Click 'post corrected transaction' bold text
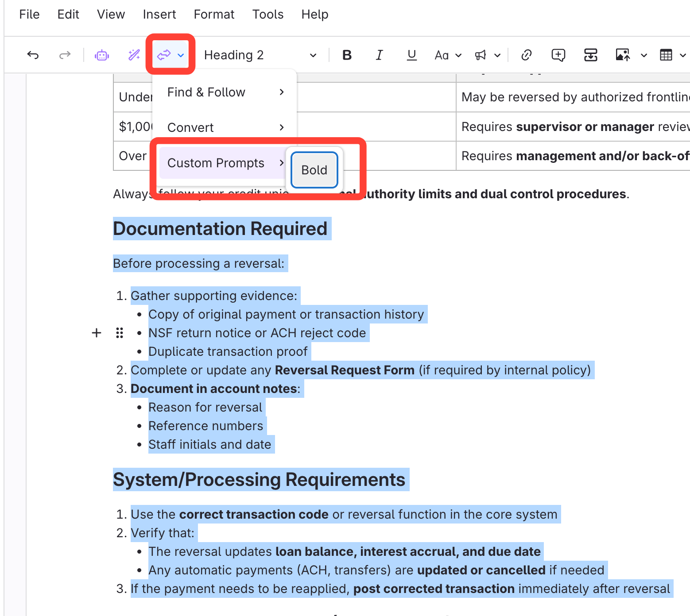 (x=434, y=589)
